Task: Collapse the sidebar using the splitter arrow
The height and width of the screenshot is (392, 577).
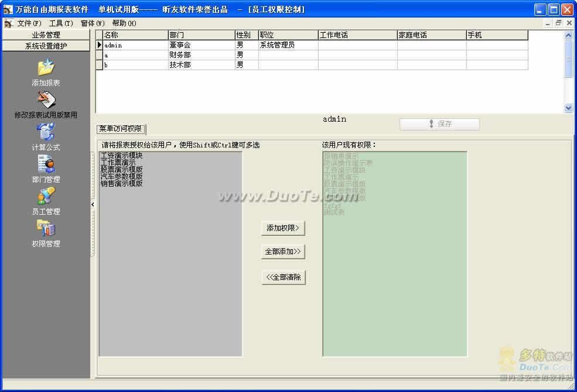Action: (x=93, y=204)
